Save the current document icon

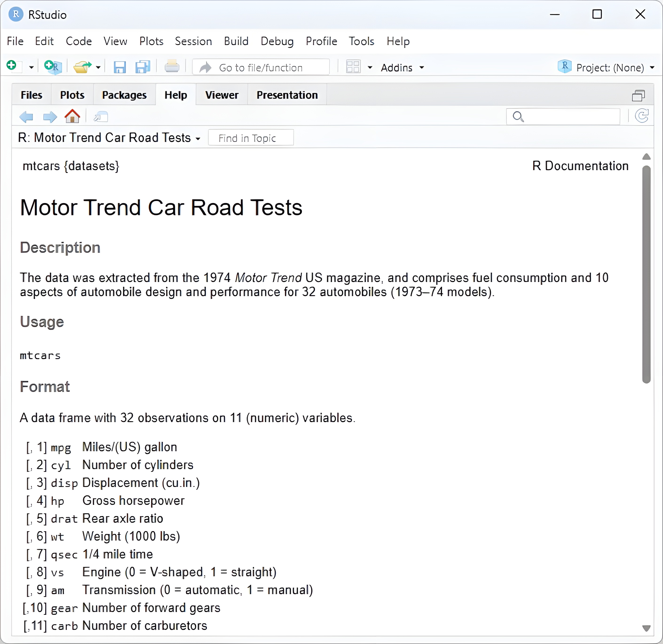coord(119,67)
